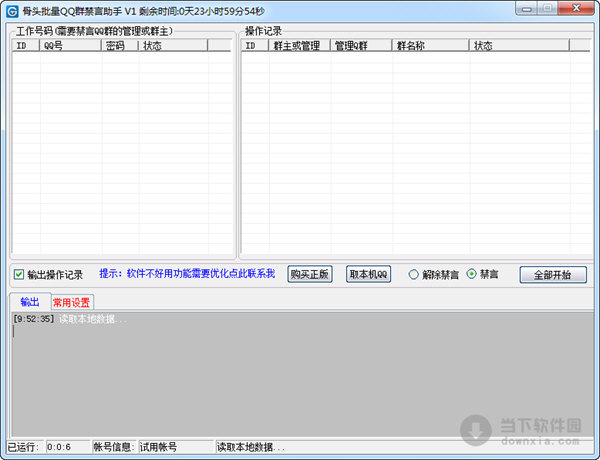Start all tasks with 全部开始
The width and height of the screenshot is (600, 460).
(x=553, y=275)
